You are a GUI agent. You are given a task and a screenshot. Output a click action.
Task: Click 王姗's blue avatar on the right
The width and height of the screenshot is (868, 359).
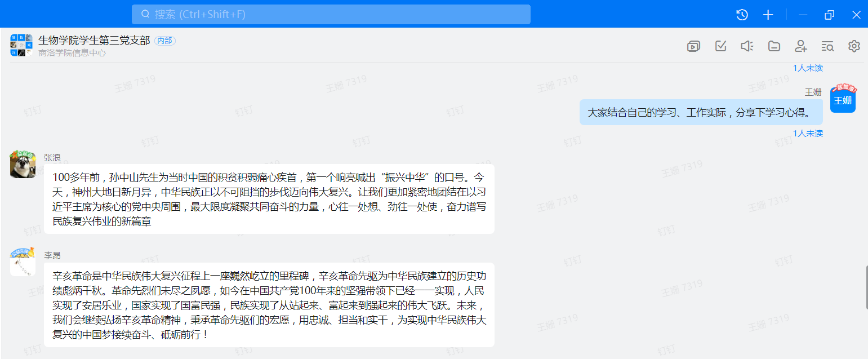843,100
